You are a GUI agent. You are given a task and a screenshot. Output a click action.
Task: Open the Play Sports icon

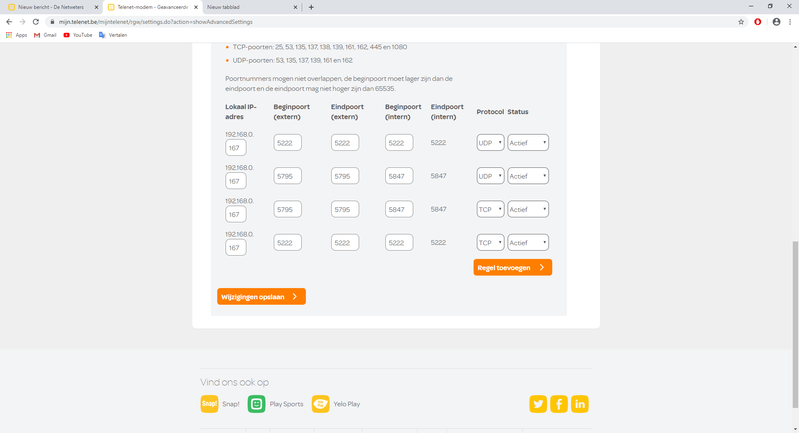[x=256, y=404]
